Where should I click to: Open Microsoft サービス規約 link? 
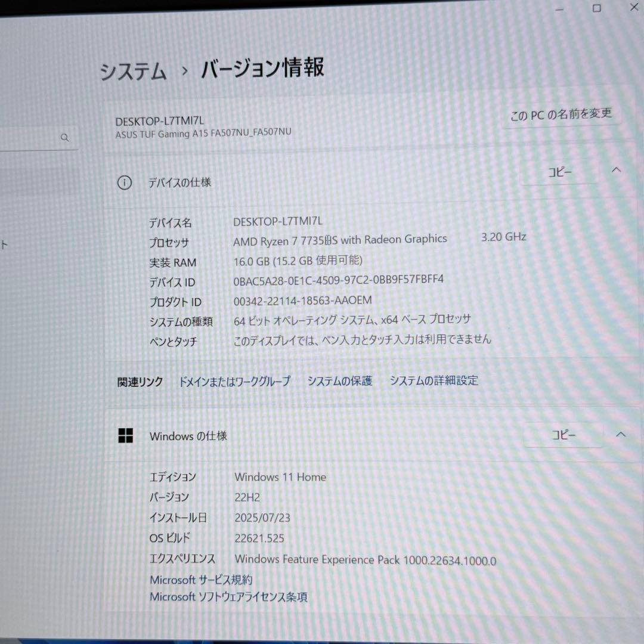[x=201, y=580]
